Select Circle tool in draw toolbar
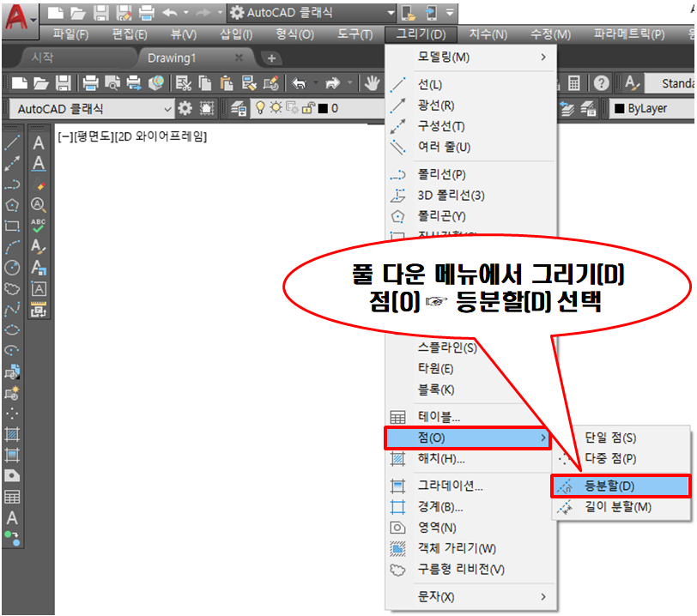 [12, 268]
